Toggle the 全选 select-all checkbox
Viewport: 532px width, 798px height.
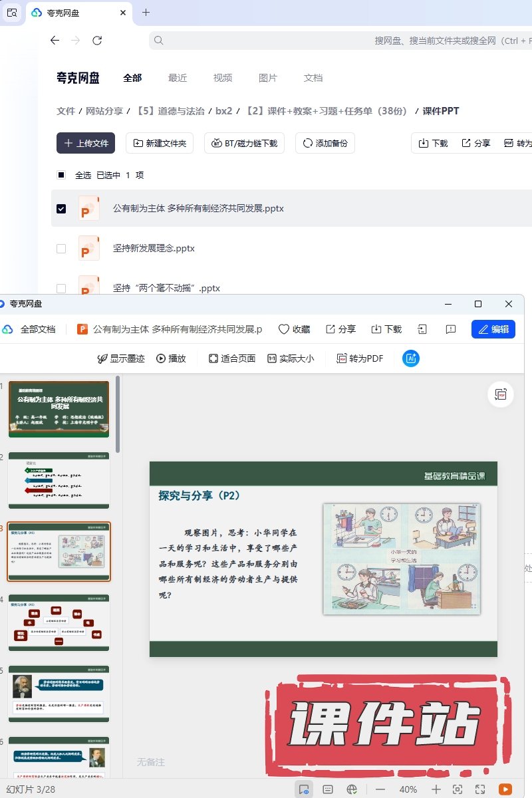(x=61, y=176)
